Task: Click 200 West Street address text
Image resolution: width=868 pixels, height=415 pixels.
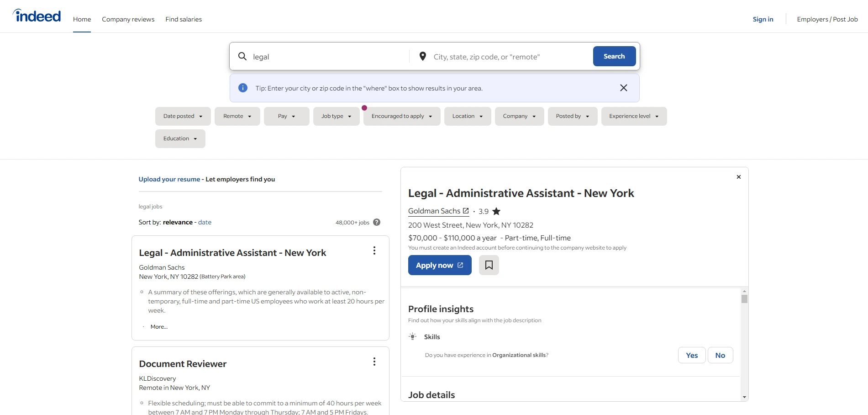Action: click(x=471, y=225)
